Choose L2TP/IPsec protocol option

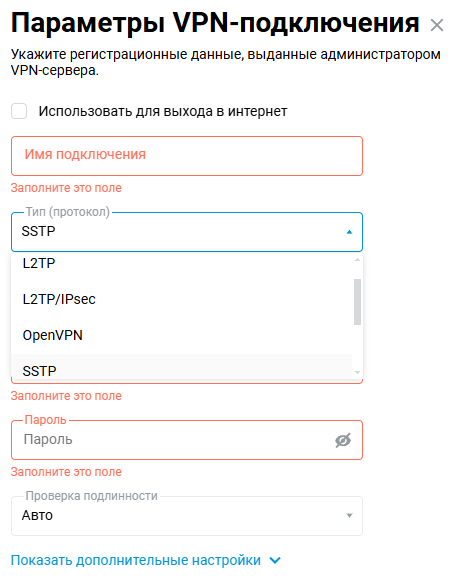pyautogui.click(x=182, y=299)
